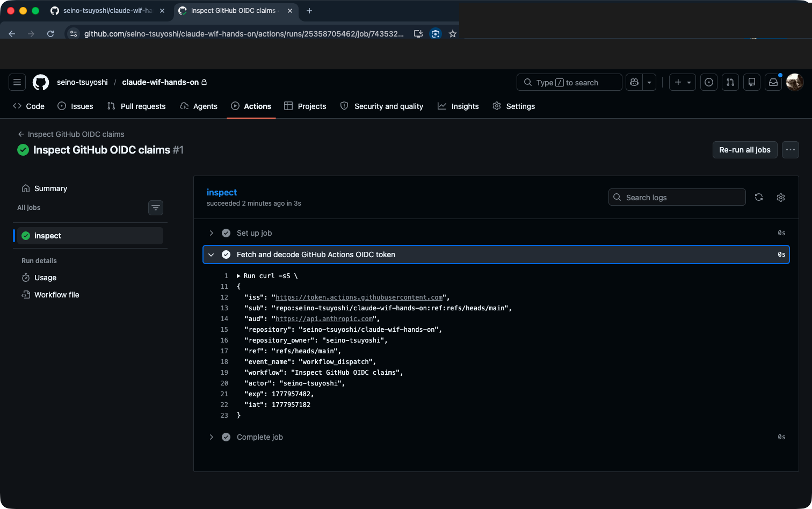The image size is (812, 509).
Task: Reload the page with browser refresh icon
Action: pos(50,33)
